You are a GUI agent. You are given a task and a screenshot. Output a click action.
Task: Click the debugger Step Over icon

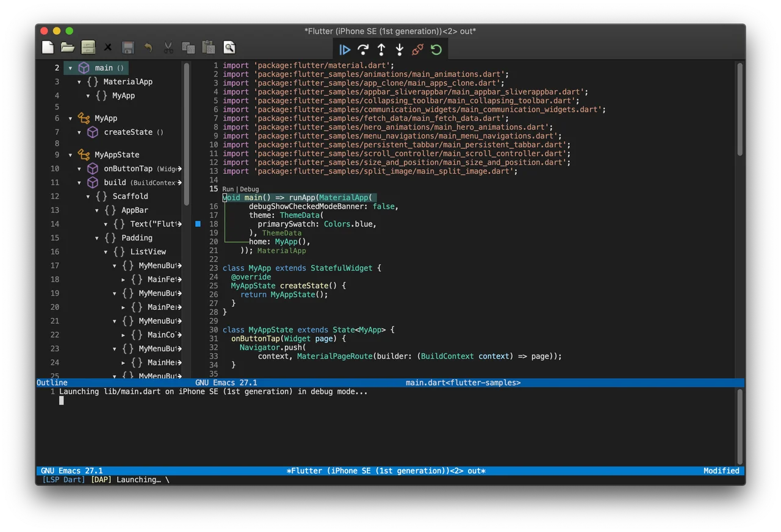[363, 49]
